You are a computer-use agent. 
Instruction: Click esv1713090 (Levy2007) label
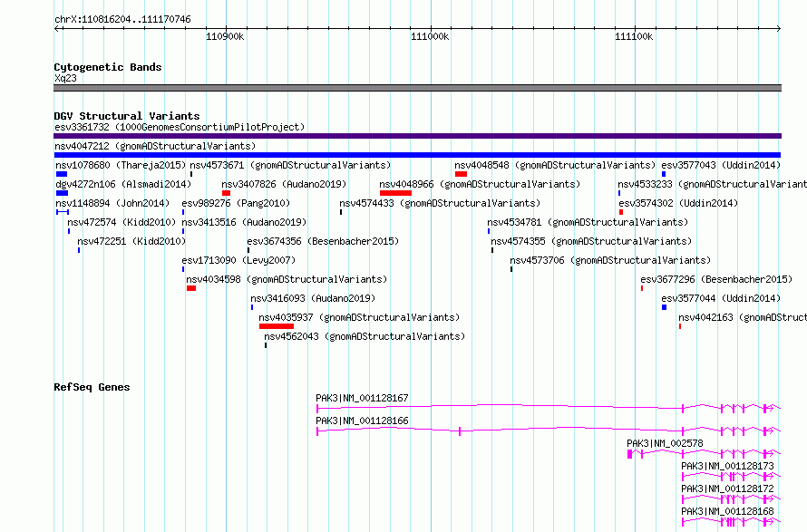click(x=238, y=260)
